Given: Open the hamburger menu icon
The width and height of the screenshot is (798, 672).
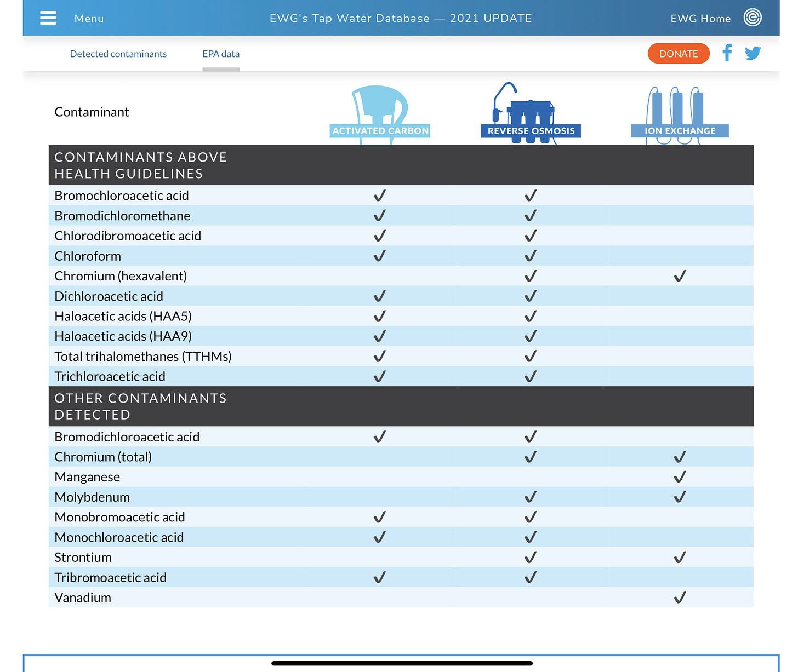Looking at the screenshot, I should click(48, 18).
